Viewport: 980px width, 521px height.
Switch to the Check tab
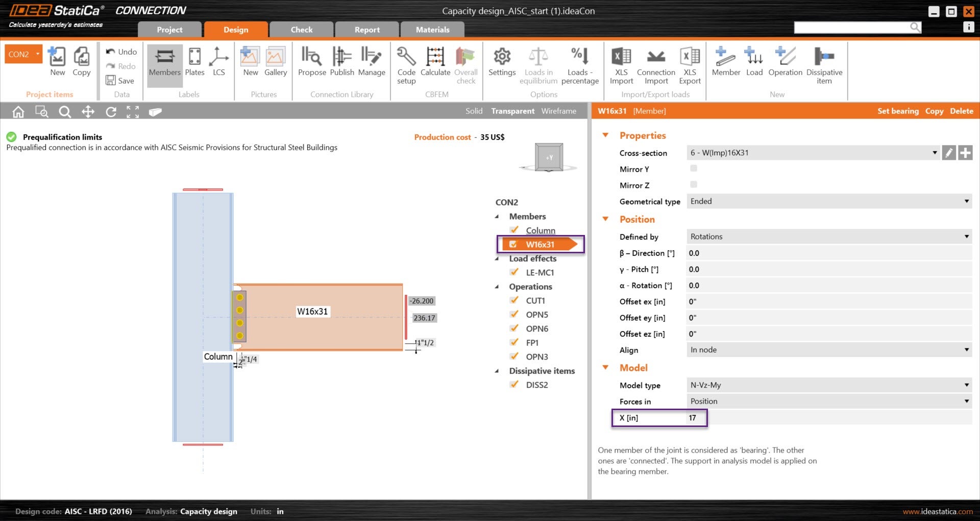[x=301, y=29]
